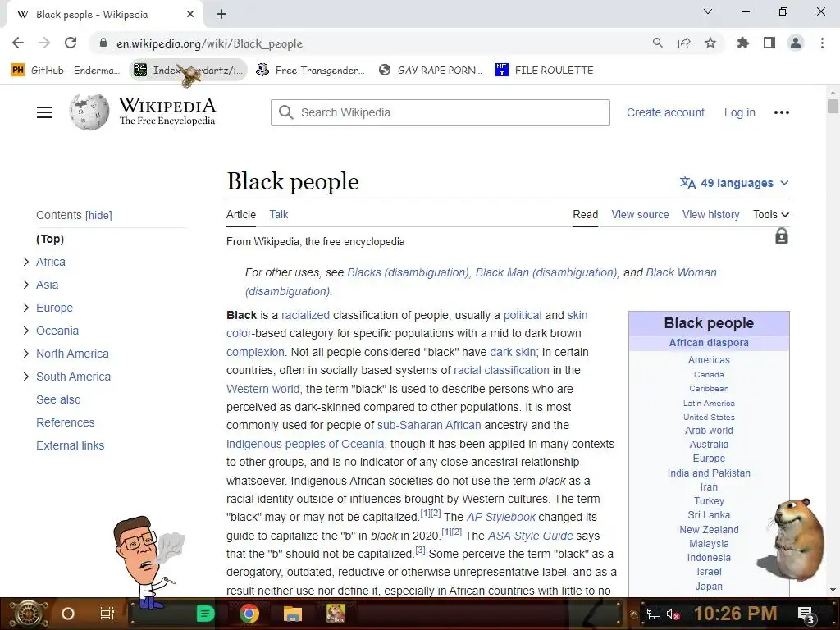The width and height of the screenshot is (840, 630).
Task: Expand the Oceania contents section
Action: tap(25, 331)
